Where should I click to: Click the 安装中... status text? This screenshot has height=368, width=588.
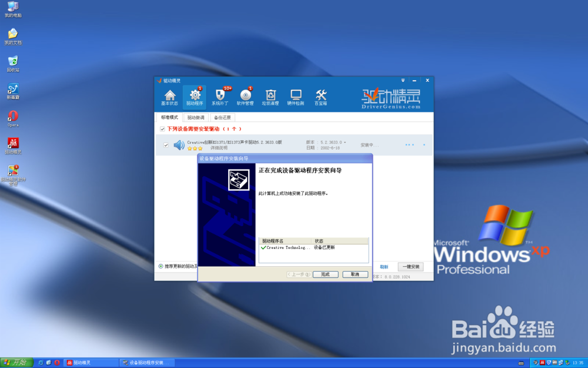click(369, 145)
